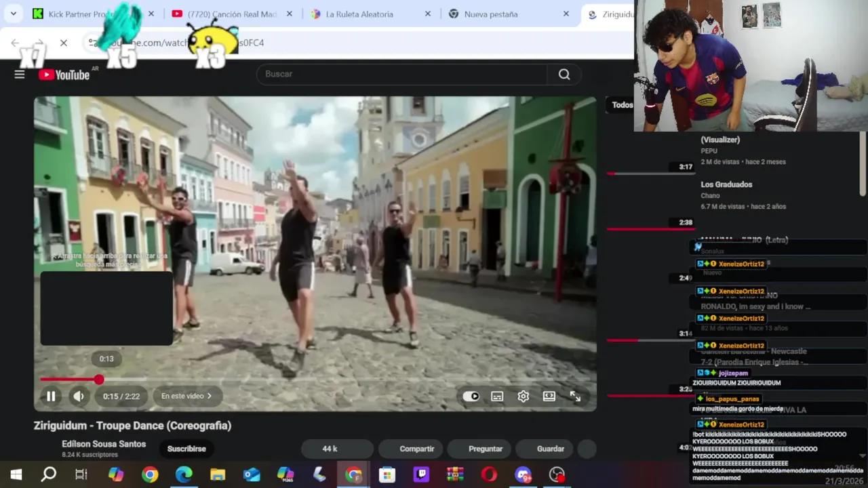The width and height of the screenshot is (868, 488).
Task: Launch Copilot from the taskbar
Action: pyautogui.click(x=116, y=474)
